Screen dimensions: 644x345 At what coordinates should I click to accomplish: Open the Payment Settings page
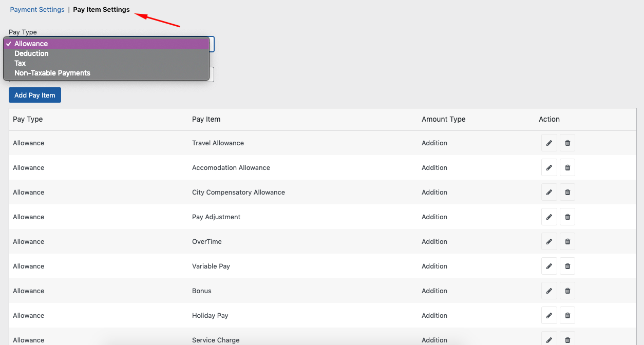click(37, 9)
